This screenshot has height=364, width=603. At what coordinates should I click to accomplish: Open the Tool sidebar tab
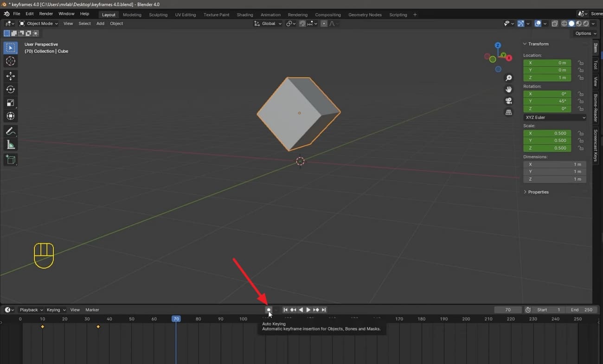coord(596,65)
